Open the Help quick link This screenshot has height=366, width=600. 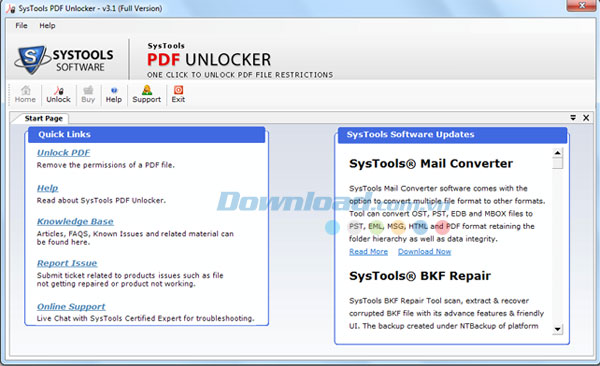(47, 188)
